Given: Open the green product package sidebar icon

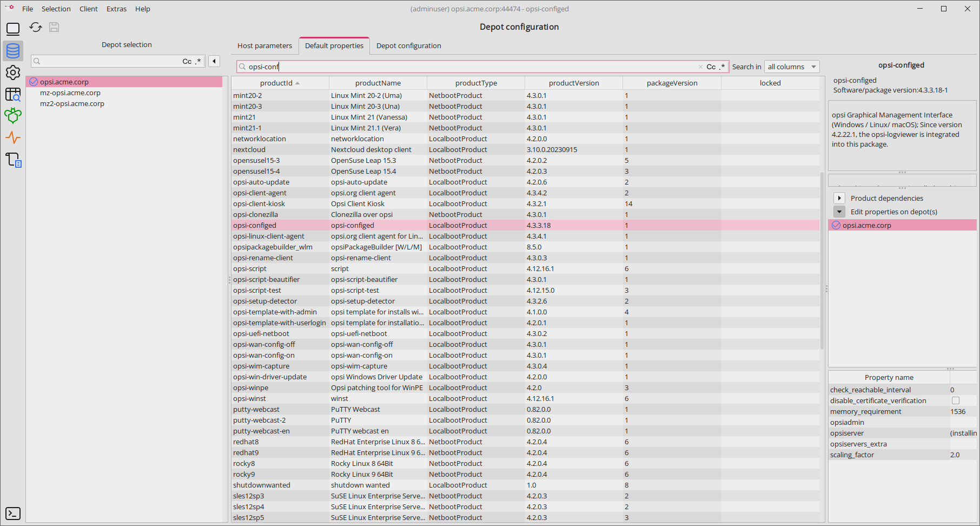Looking at the screenshot, I should pyautogui.click(x=13, y=115).
